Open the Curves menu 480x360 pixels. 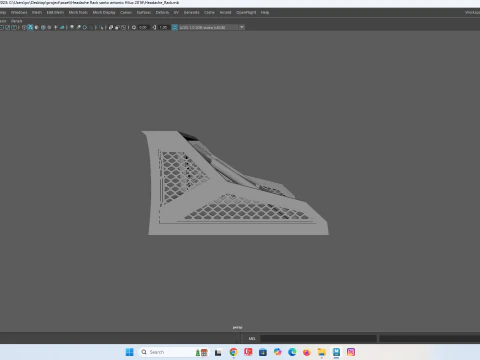point(126,12)
